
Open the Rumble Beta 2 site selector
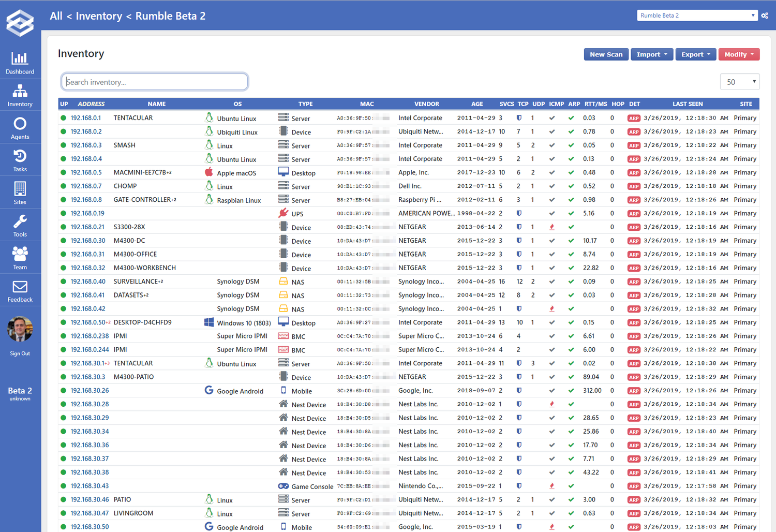tap(696, 15)
